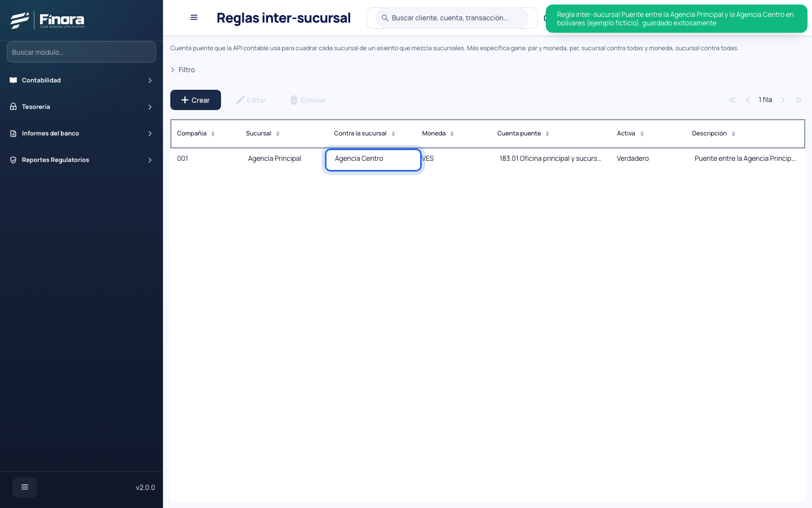Click the Eliminar button
The width and height of the screenshot is (812, 508).
point(308,100)
